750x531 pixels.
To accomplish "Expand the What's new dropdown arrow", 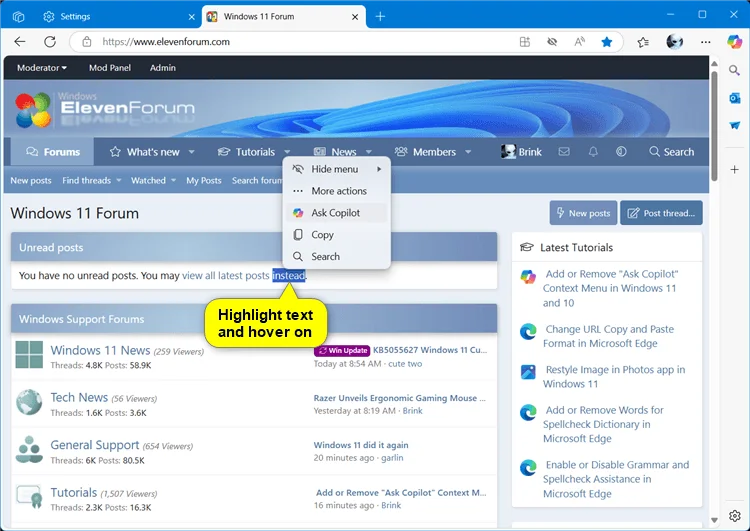I will click(191, 152).
